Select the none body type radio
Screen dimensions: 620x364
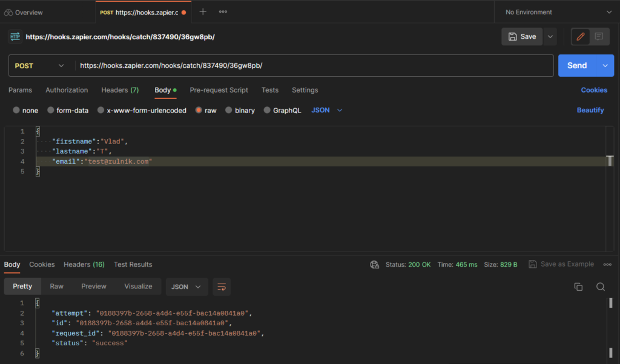(x=16, y=111)
